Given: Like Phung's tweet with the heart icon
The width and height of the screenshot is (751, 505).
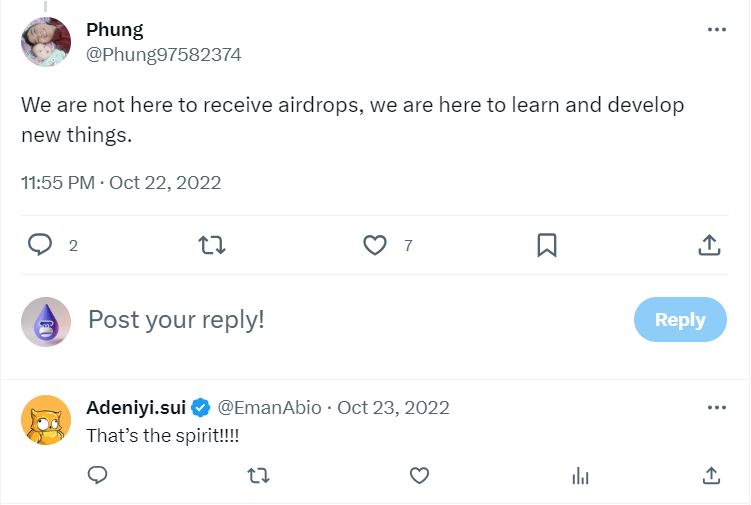Looking at the screenshot, I should [x=375, y=245].
